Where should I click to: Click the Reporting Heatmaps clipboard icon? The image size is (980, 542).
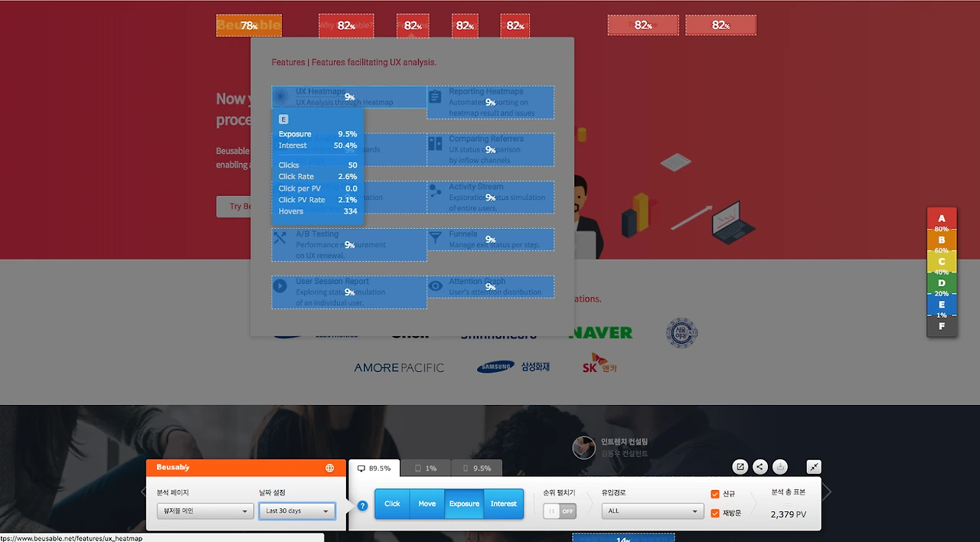point(435,97)
